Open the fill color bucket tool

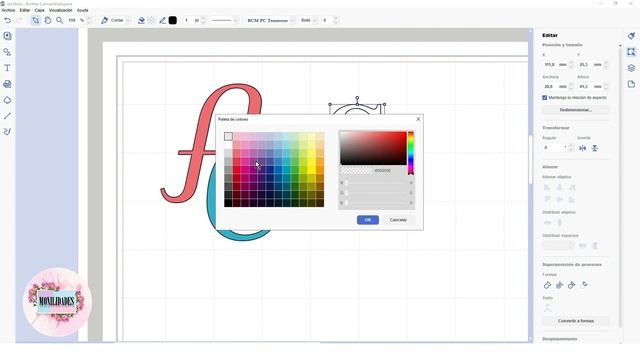tap(141, 20)
